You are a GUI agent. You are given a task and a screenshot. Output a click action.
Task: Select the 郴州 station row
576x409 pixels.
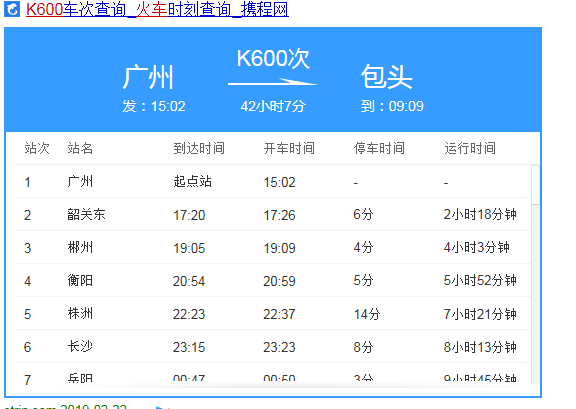(x=272, y=247)
